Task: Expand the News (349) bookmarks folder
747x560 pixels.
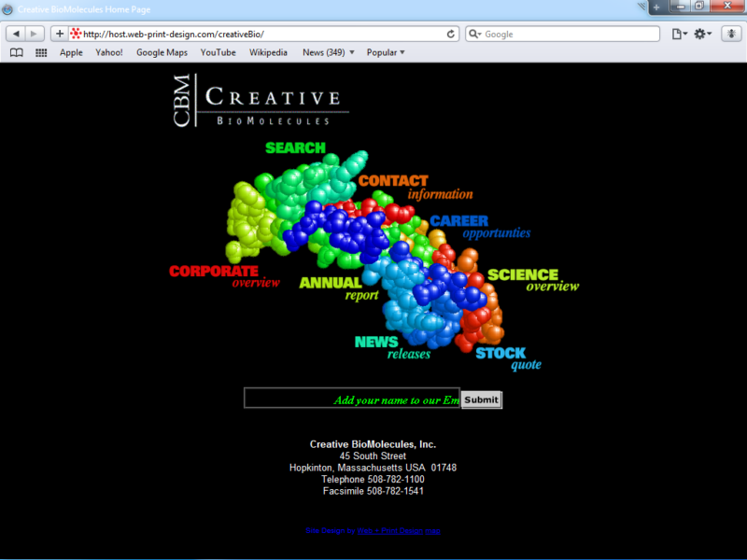Action: [x=329, y=52]
